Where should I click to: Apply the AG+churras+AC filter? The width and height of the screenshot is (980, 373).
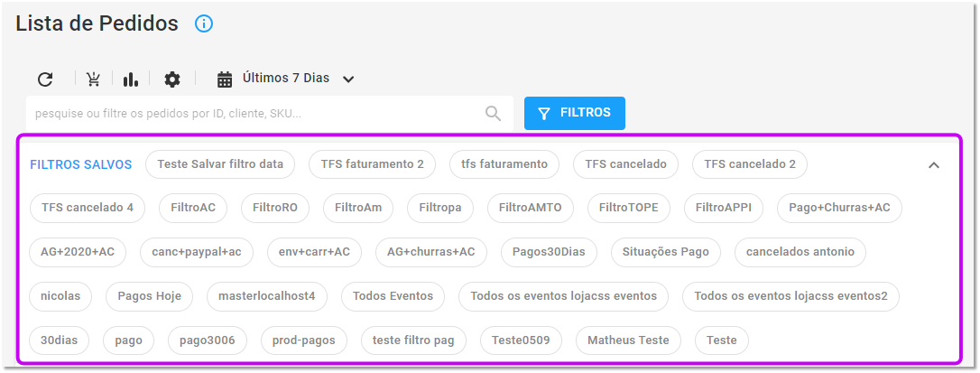(x=430, y=252)
